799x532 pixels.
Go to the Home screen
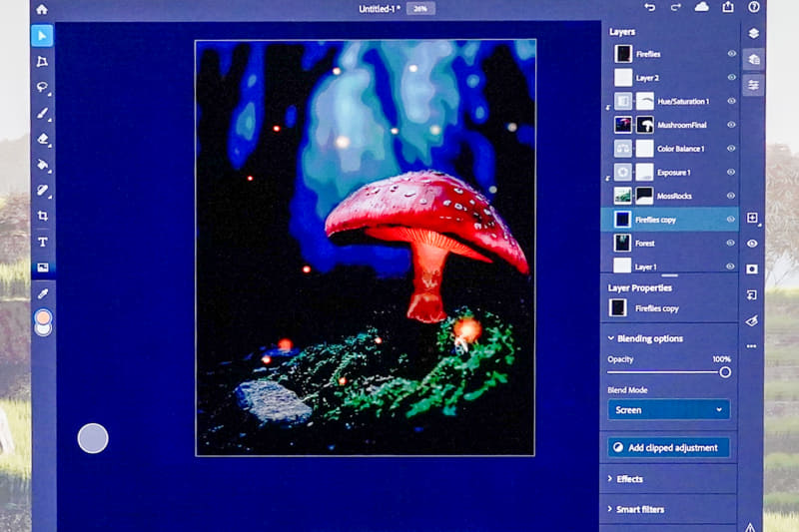pyautogui.click(x=42, y=9)
